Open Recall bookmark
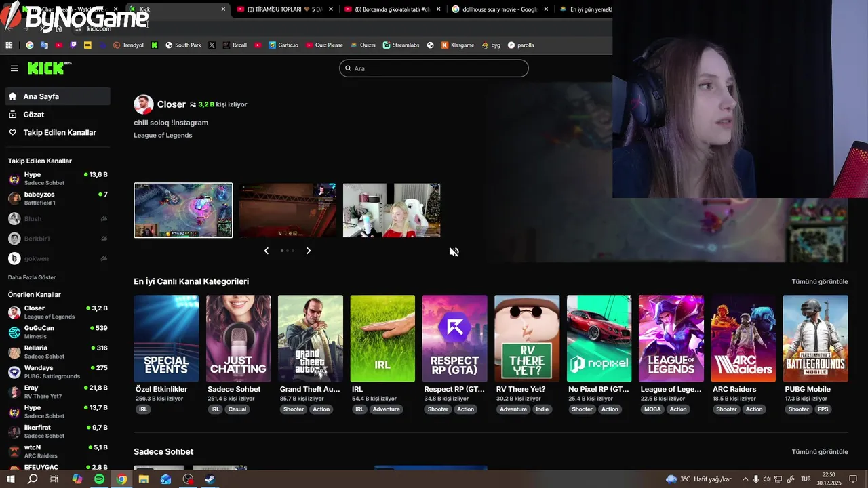This screenshot has height=488, width=868. coord(235,45)
